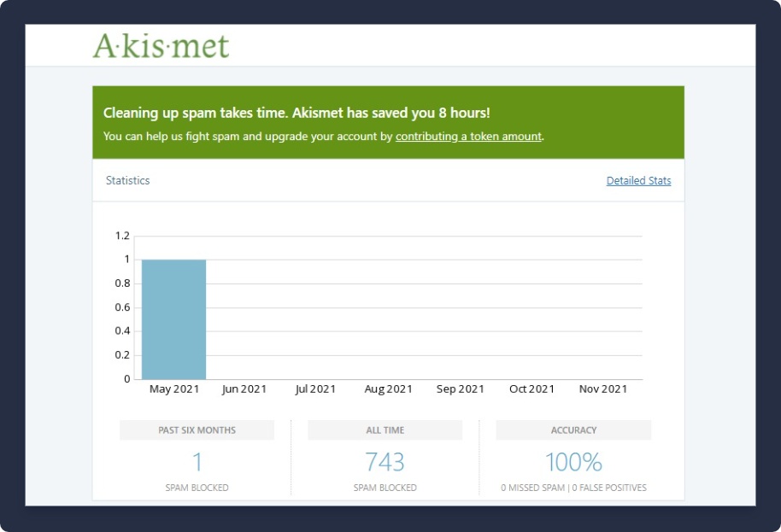Click the Jun 2021 axis label
This screenshot has width=781, height=532.
pyautogui.click(x=244, y=389)
